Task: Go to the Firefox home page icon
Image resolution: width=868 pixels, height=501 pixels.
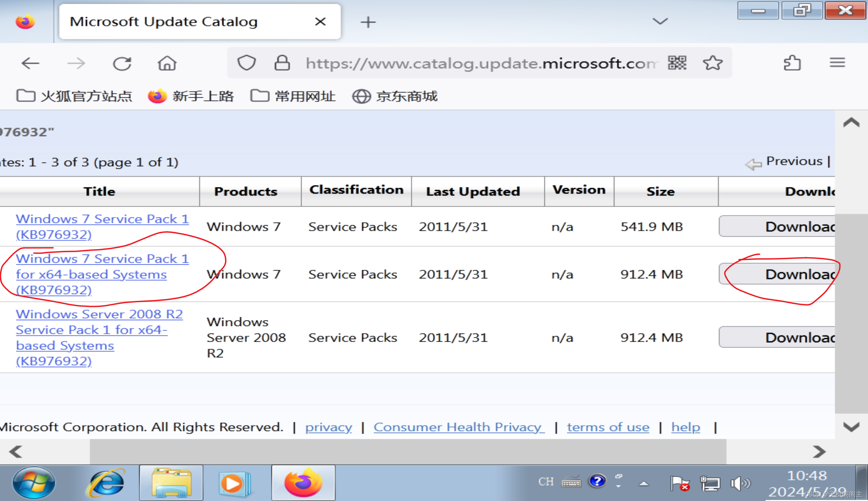Action: click(167, 63)
